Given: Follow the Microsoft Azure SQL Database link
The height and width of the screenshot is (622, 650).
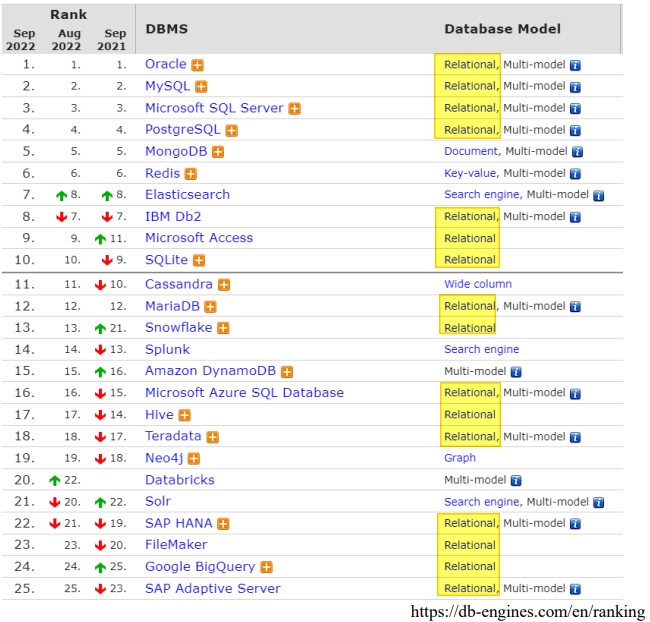Looking at the screenshot, I should click(x=244, y=393).
